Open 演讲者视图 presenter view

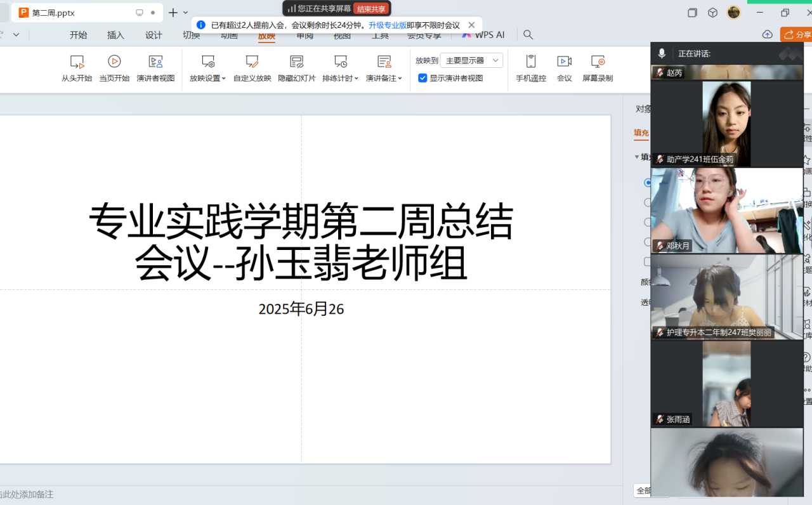[x=155, y=62]
